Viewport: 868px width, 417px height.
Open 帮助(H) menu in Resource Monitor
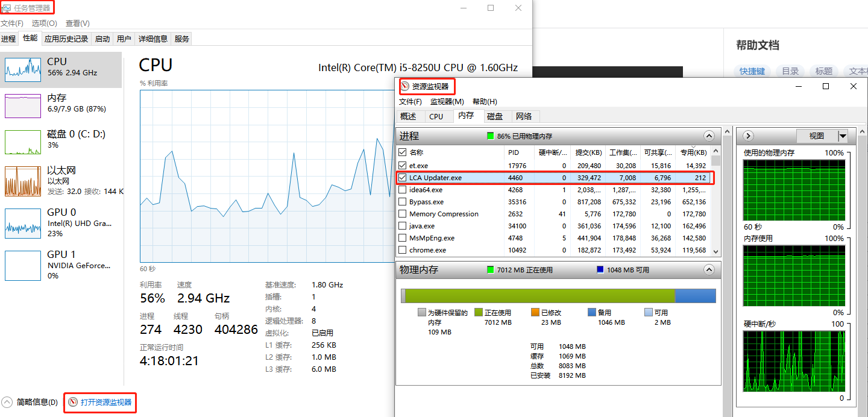485,102
